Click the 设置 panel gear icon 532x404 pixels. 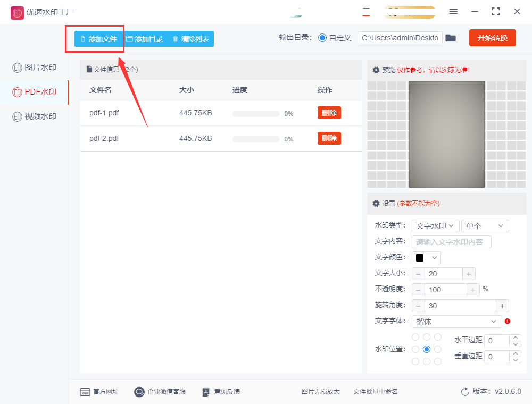(x=376, y=204)
